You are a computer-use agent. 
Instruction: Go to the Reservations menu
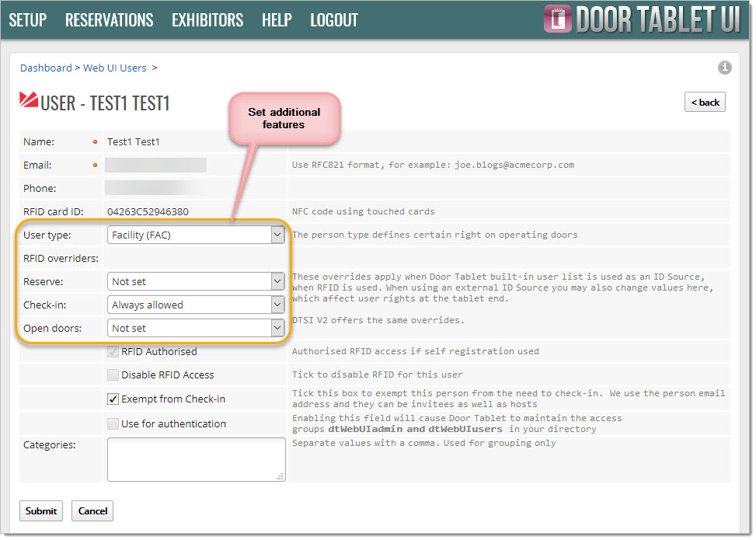[x=109, y=20]
